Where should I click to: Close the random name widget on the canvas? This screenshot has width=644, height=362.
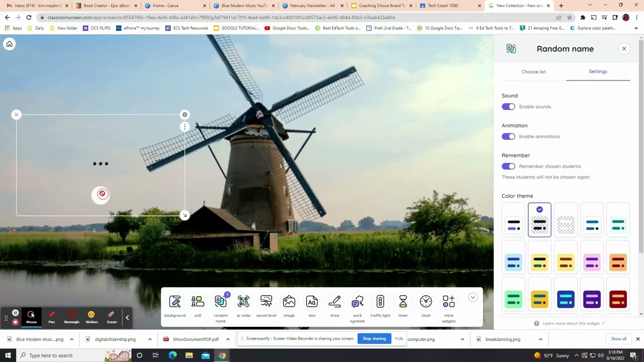(16, 115)
